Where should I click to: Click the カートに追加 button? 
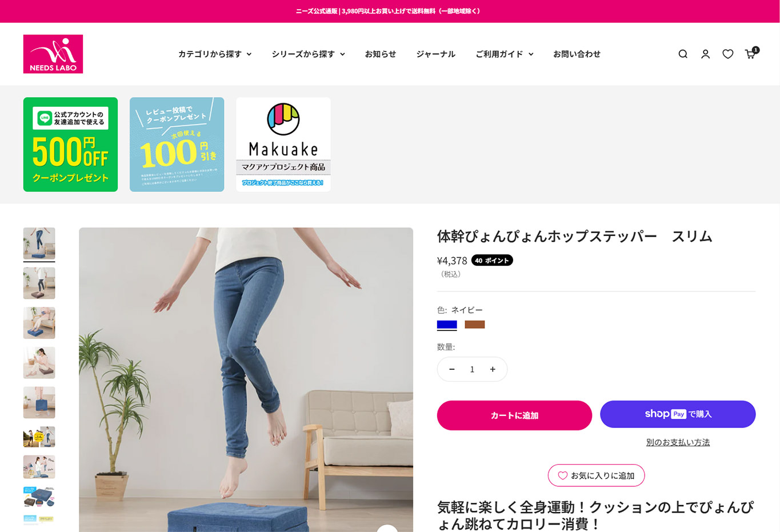514,415
